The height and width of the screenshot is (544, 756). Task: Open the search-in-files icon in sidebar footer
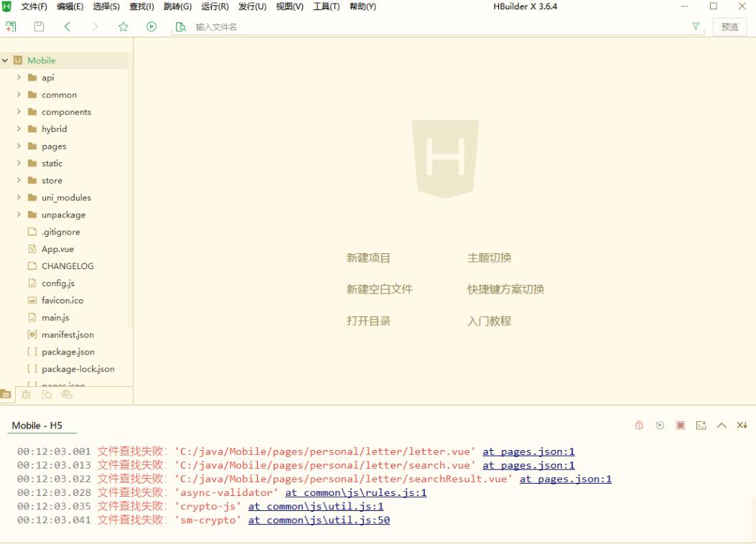pos(46,395)
